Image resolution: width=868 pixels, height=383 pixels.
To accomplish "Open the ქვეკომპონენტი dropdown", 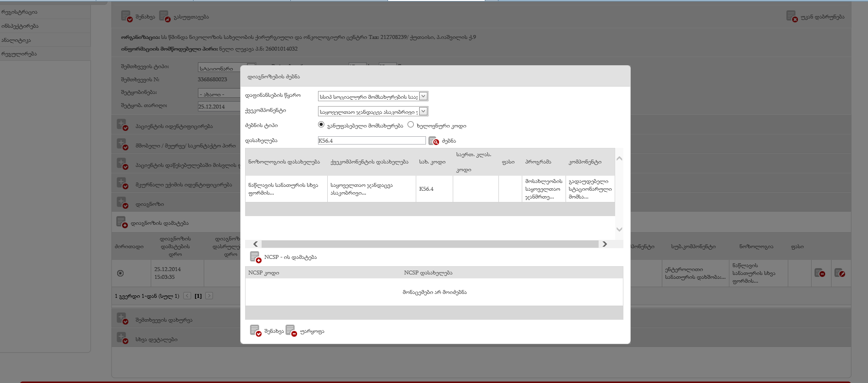I will click(423, 111).
